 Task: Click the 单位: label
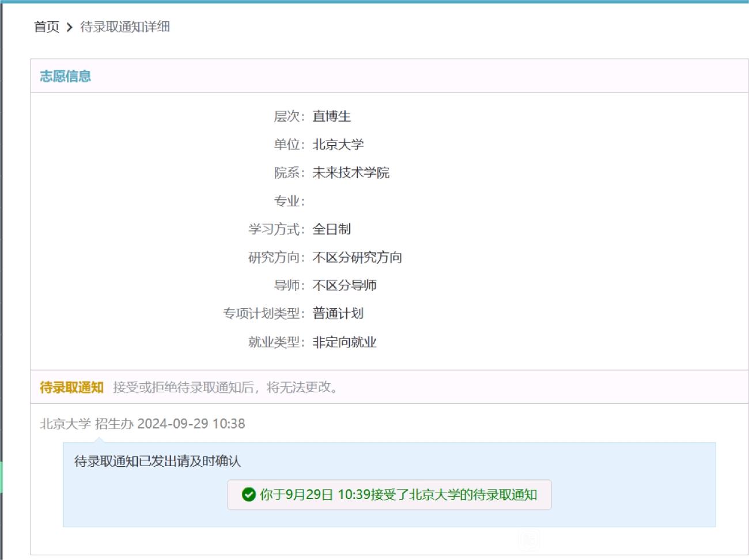click(289, 145)
